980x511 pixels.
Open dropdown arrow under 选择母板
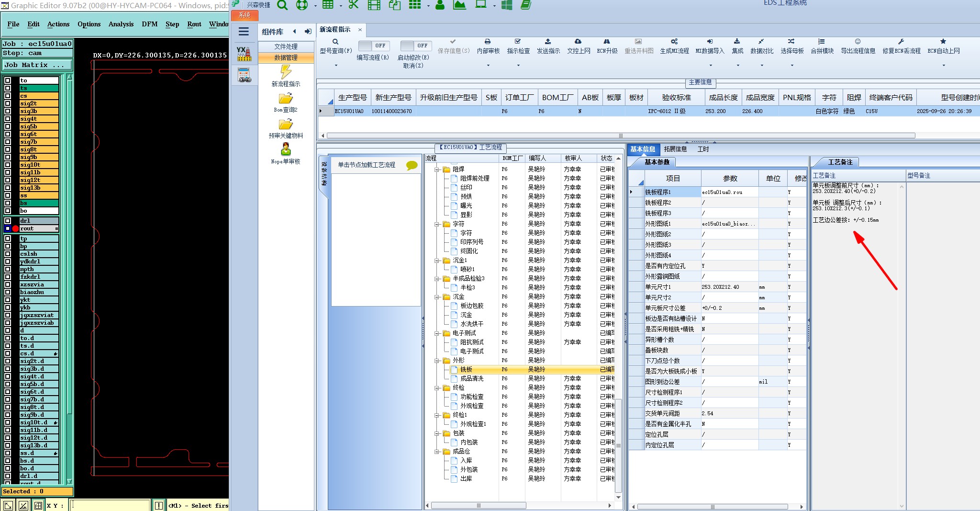[792, 66]
